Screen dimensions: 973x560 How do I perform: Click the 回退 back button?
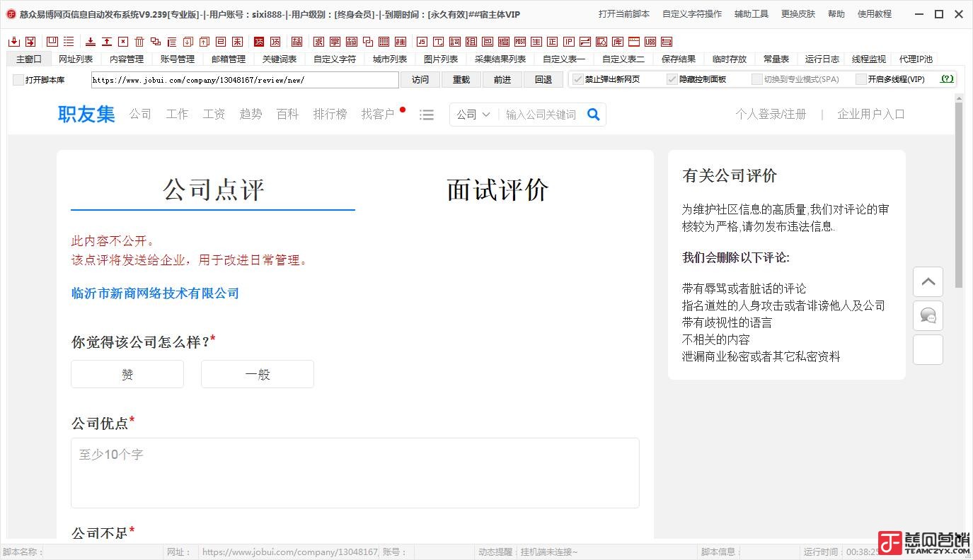tap(543, 80)
